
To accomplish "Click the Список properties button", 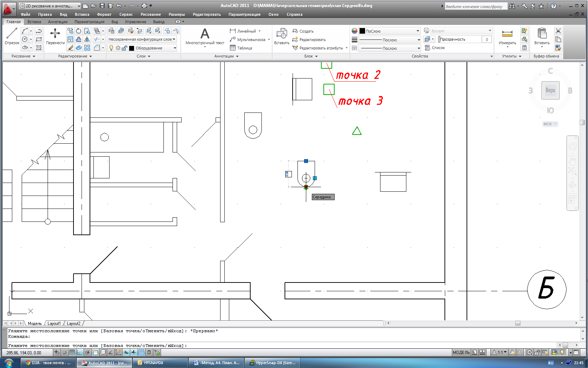I will pos(435,48).
